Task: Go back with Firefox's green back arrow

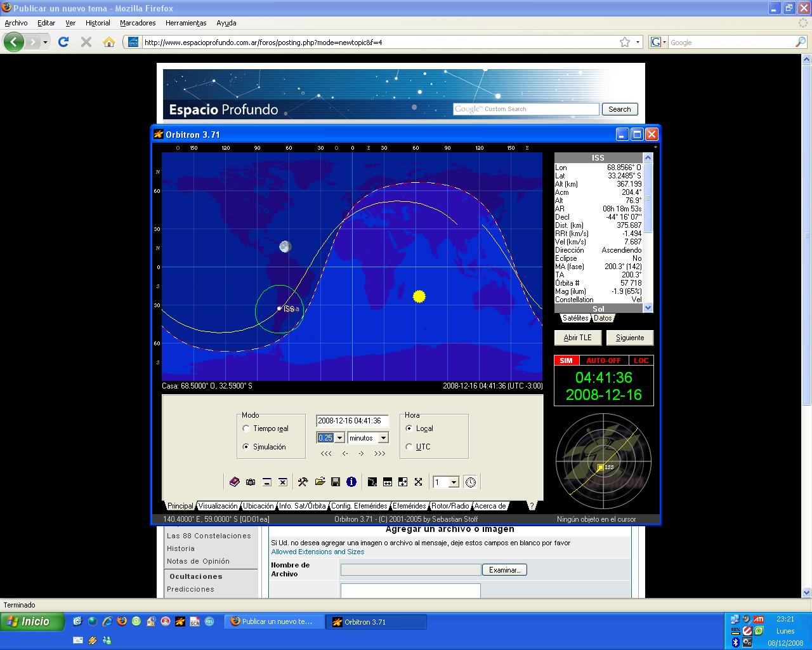Action: (x=14, y=42)
